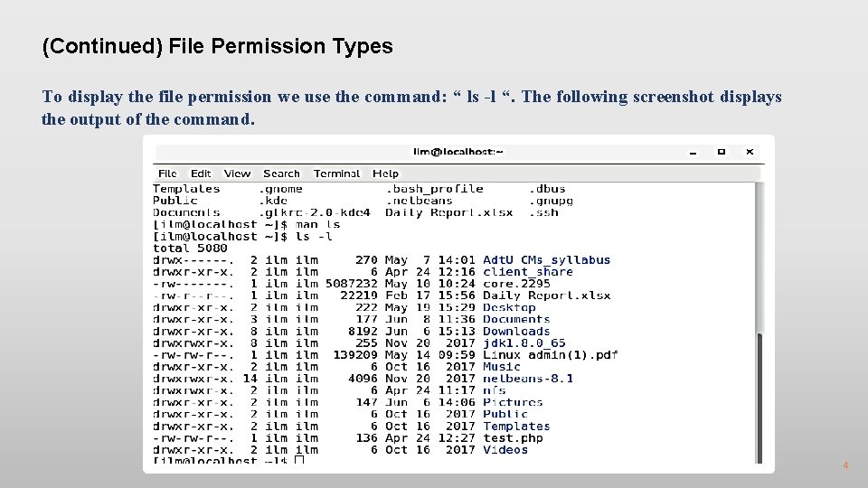Screen dimensions: 868x488
Task: Select the Linux admin(1).pdf file name
Action: (x=551, y=355)
